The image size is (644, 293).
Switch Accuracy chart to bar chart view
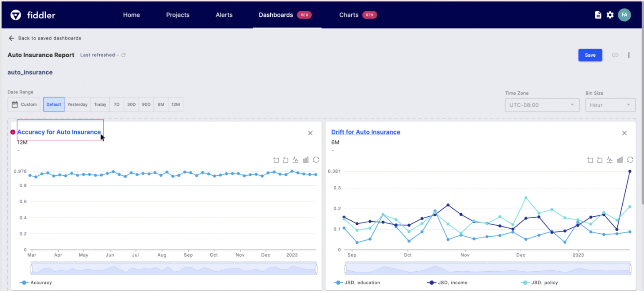pos(306,159)
